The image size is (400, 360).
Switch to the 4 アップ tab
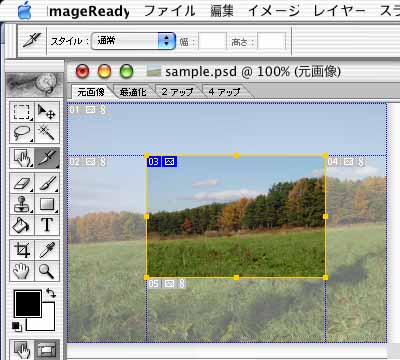[224, 92]
